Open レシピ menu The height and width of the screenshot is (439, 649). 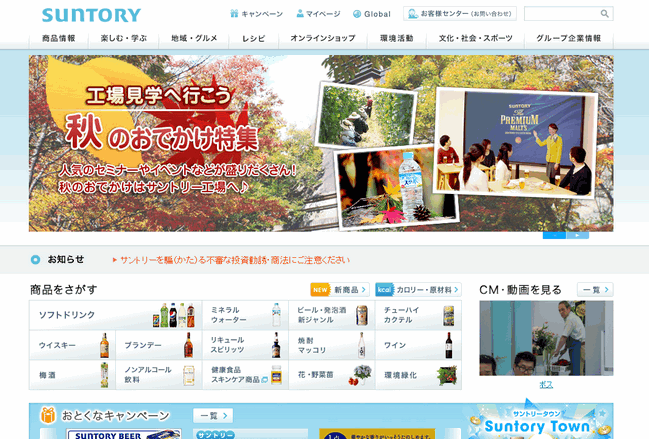pyautogui.click(x=254, y=38)
